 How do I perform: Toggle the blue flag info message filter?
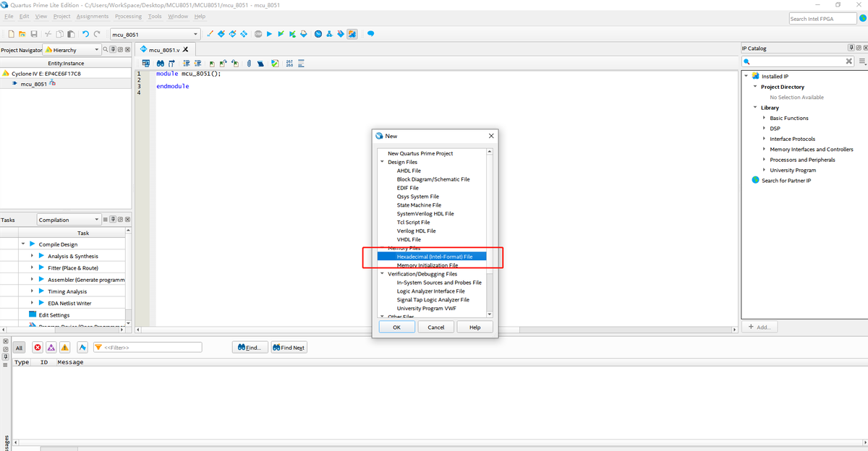click(x=82, y=348)
